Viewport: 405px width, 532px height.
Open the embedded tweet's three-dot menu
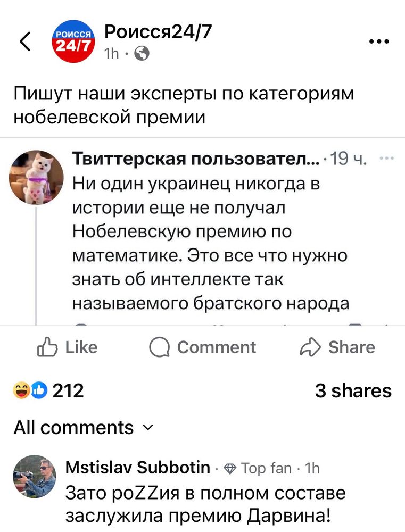point(387,158)
